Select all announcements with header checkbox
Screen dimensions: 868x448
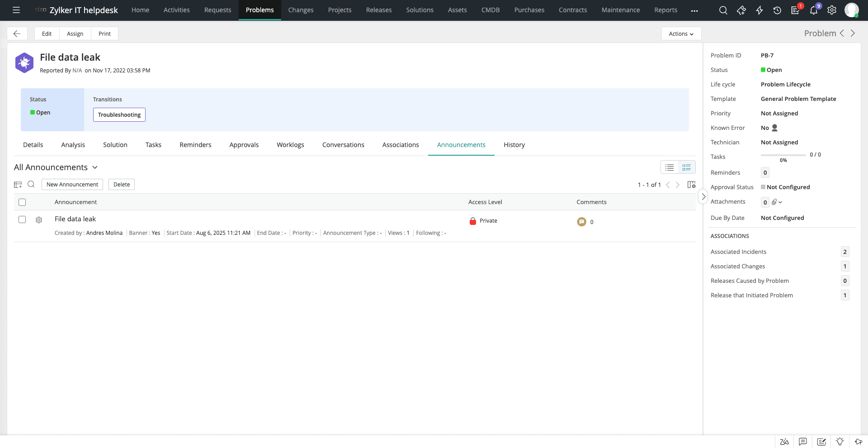coord(22,202)
